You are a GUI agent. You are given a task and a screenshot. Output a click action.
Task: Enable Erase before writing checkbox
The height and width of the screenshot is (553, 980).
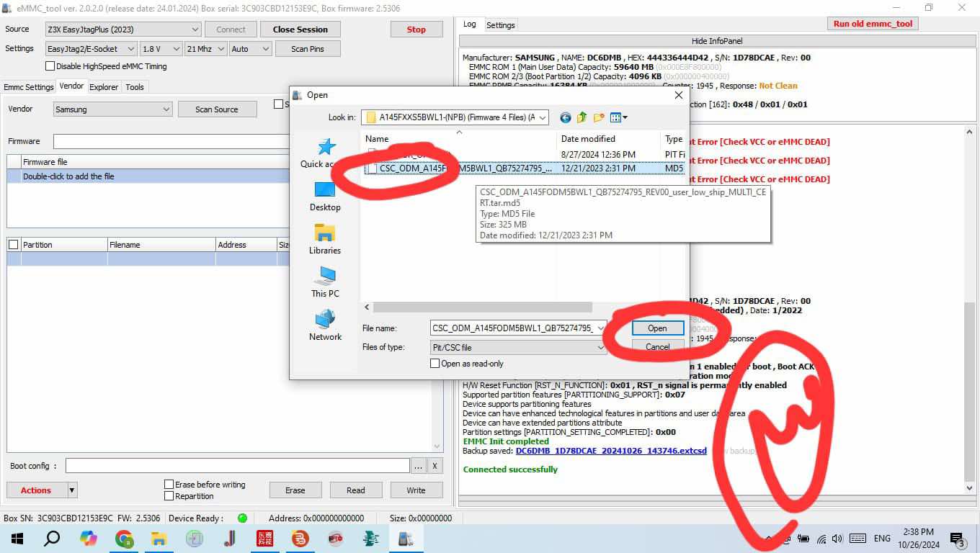click(169, 485)
